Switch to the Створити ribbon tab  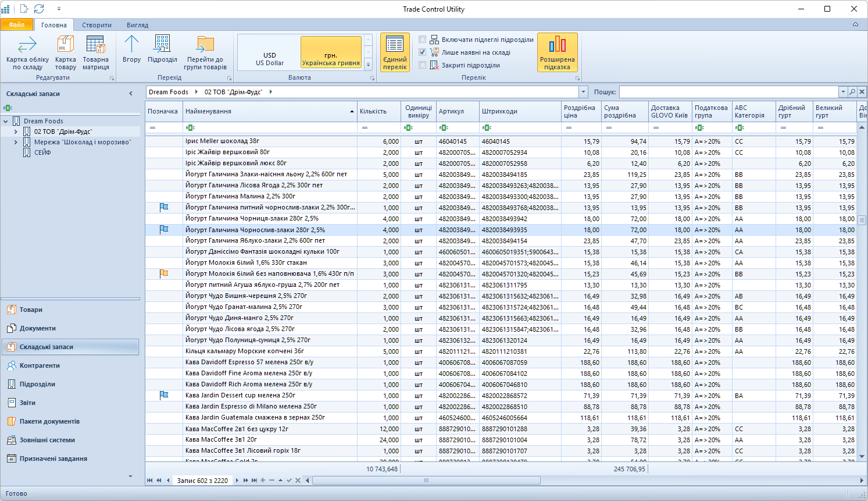97,25
